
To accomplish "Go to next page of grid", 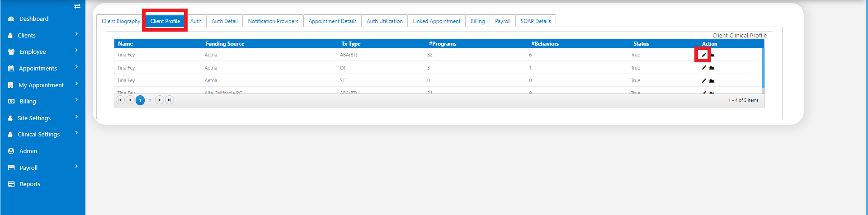I will (x=160, y=100).
